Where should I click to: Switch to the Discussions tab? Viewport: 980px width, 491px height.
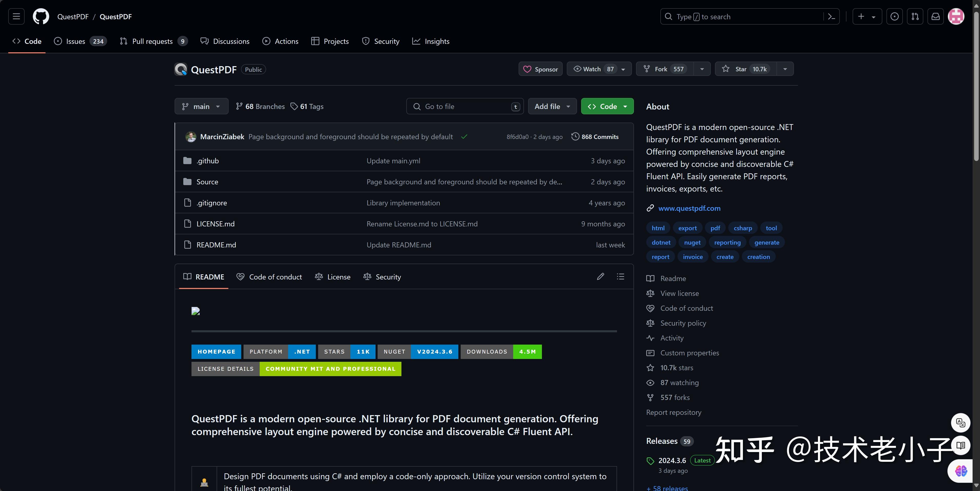click(225, 41)
